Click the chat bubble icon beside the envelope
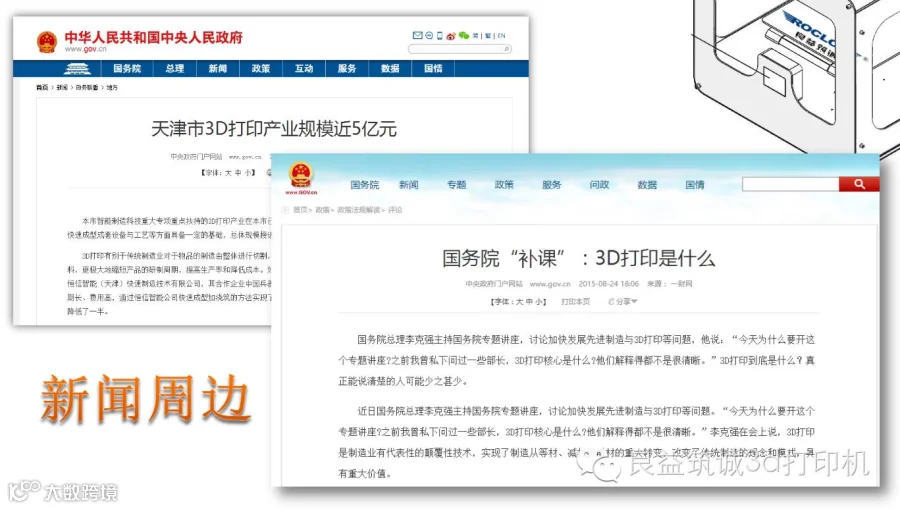Screen dimensions: 900x509 point(429,36)
